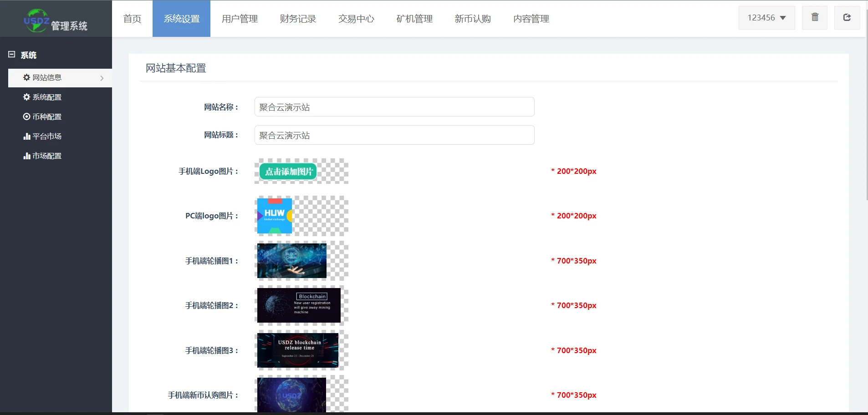868x415 pixels.
Task: Open 市场配置 chart item in sidebar
Action: (47, 156)
